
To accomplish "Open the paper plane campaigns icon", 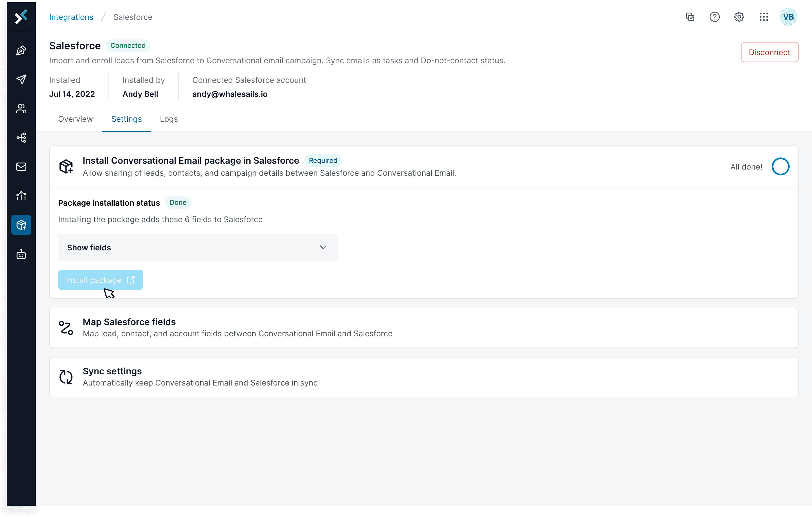I will click(x=21, y=79).
